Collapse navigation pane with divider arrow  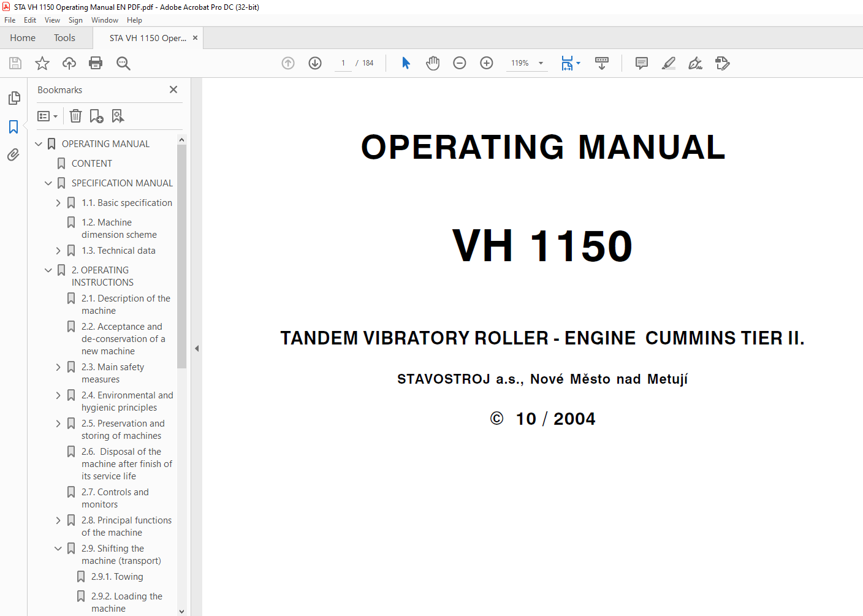[197, 348]
